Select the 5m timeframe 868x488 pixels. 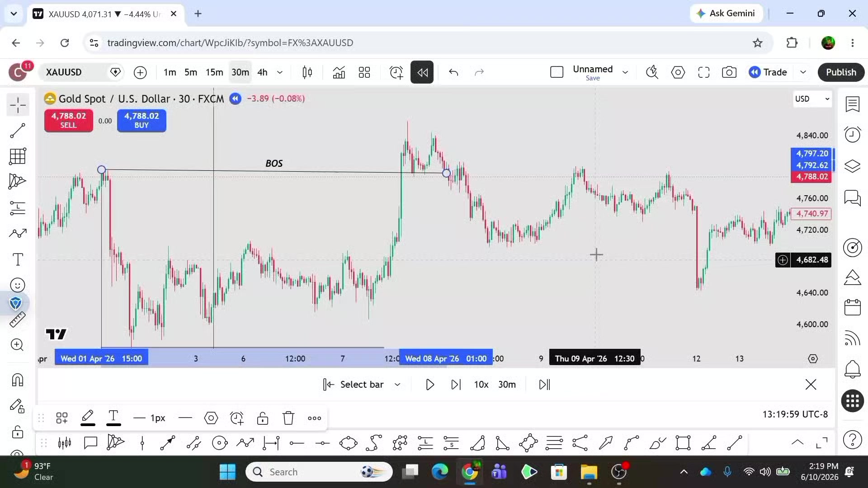(x=191, y=72)
